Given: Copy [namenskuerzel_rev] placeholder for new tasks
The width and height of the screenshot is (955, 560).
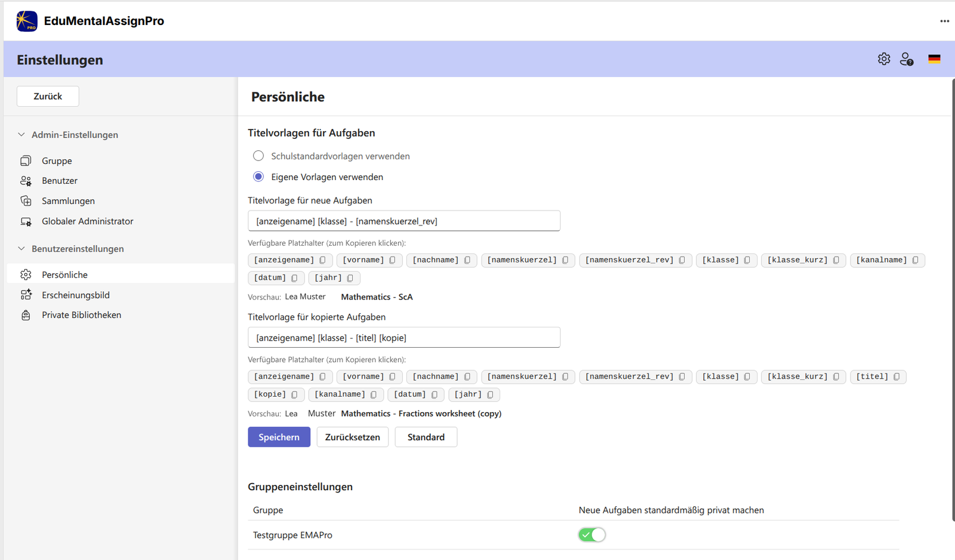Looking at the screenshot, I should [x=635, y=260].
